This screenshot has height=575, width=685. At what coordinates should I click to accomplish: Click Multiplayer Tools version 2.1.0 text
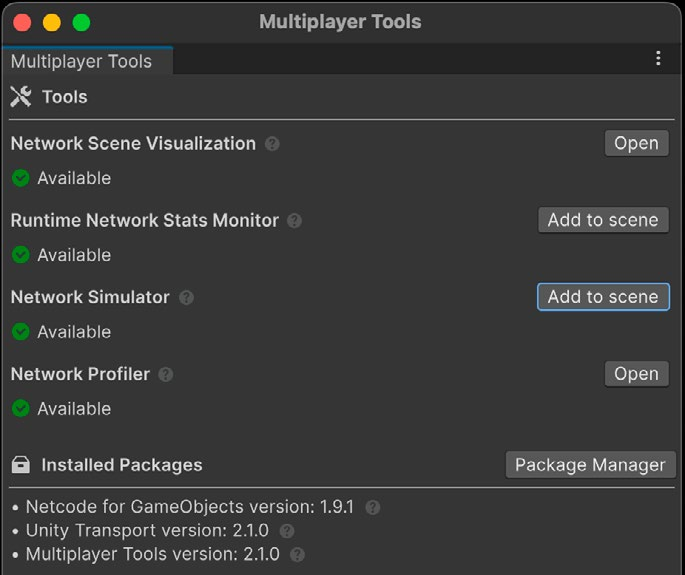(152, 554)
